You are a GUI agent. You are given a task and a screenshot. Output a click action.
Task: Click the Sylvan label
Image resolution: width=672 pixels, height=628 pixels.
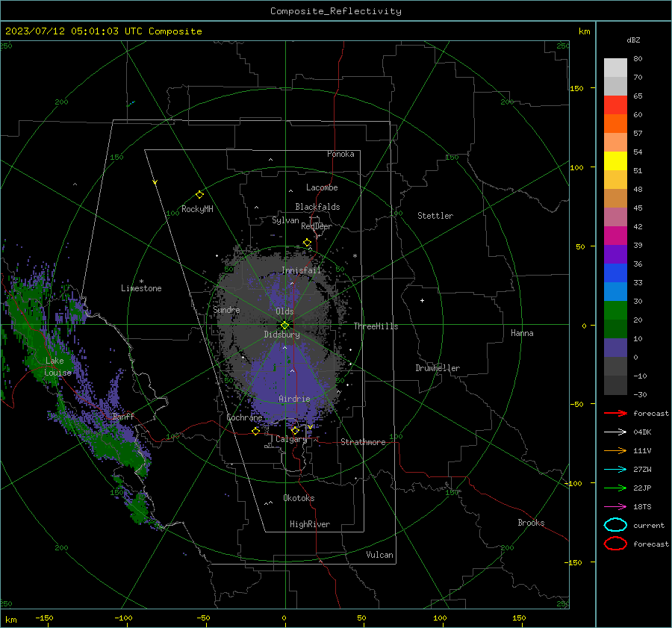pos(285,220)
